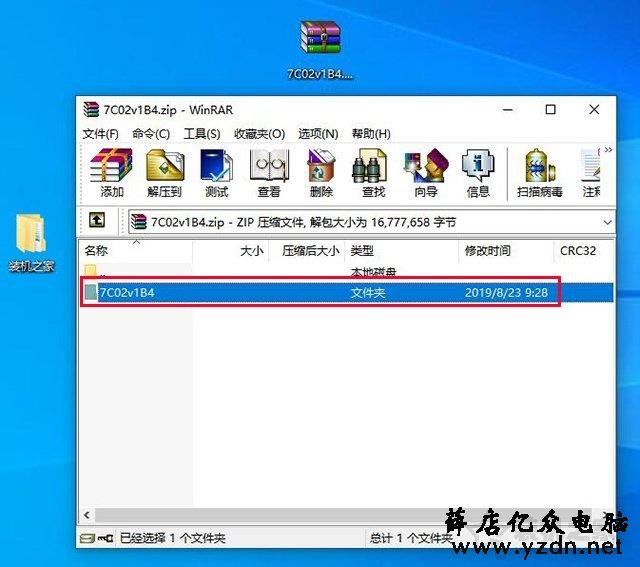The height and width of the screenshot is (567, 640).
Task: Open the 文件(F) menu
Action: (x=100, y=133)
